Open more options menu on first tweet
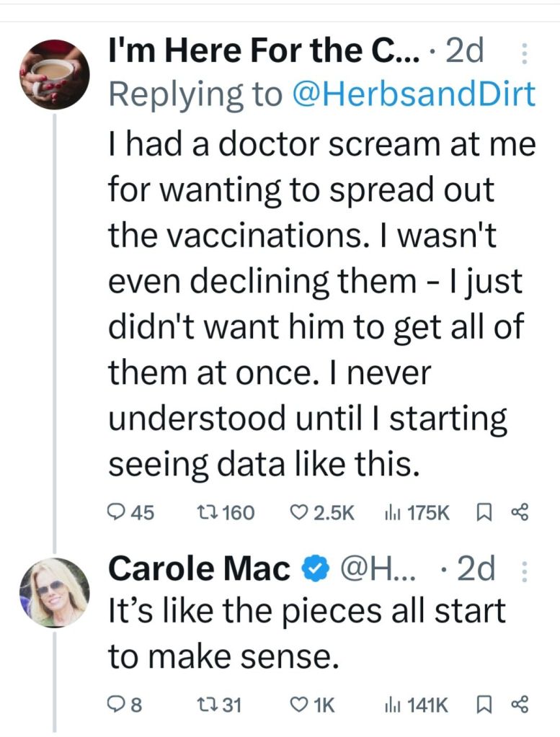 pyautogui.click(x=525, y=55)
